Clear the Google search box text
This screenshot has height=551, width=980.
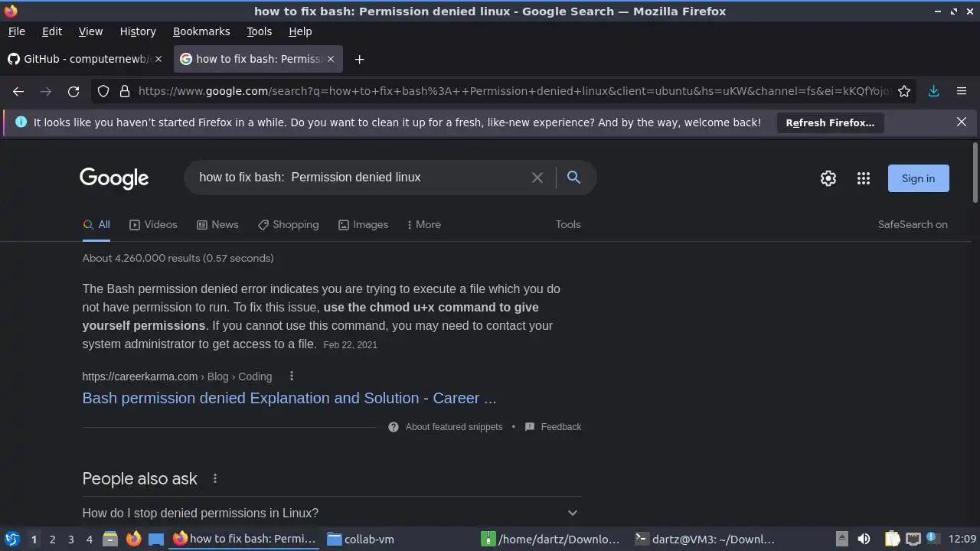click(537, 178)
